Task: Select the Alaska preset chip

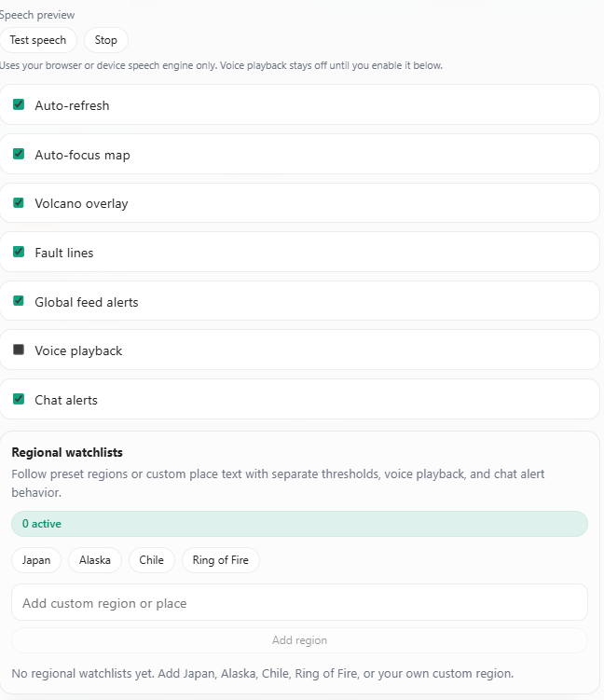Action: [x=95, y=560]
